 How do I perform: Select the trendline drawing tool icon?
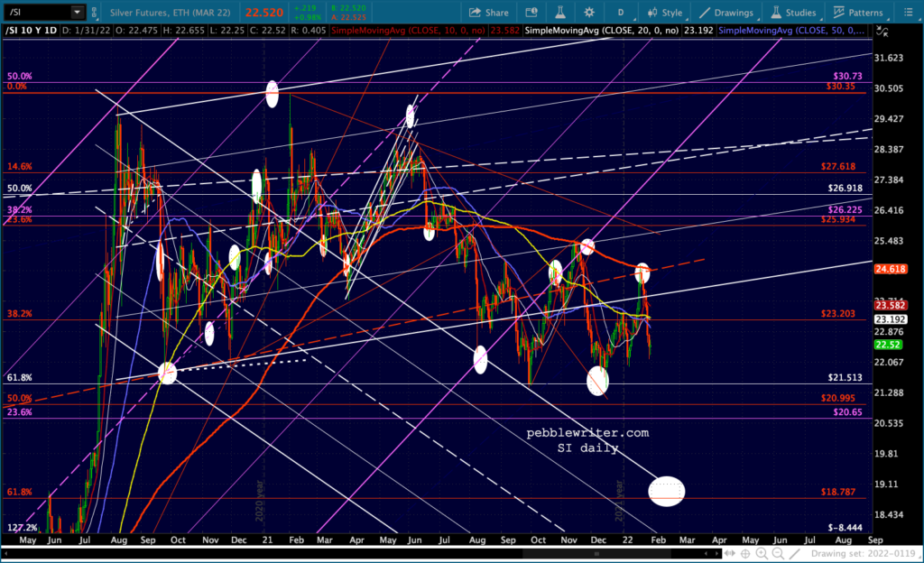[794, 553]
